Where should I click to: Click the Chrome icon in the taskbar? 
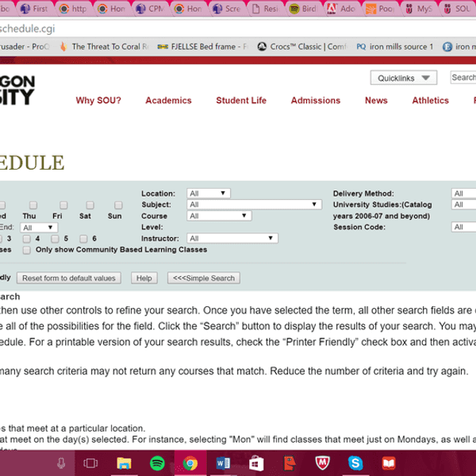(x=190, y=463)
